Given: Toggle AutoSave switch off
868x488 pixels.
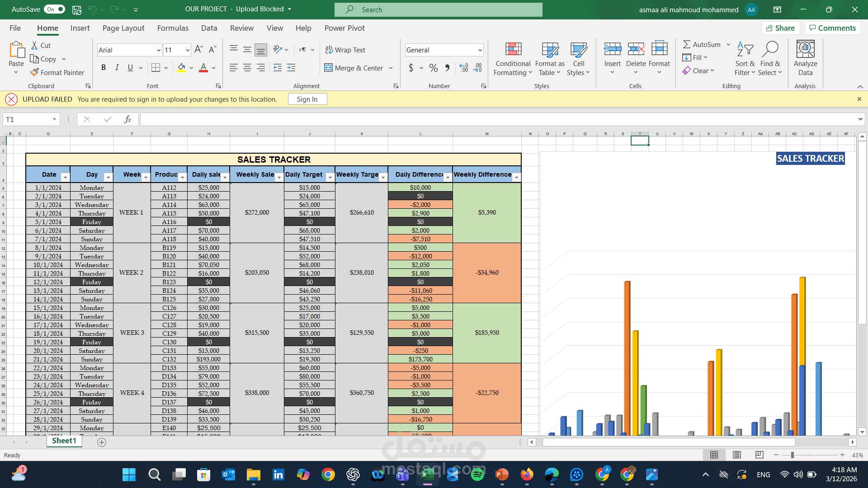Looking at the screenshot, I should pos(55,9).
